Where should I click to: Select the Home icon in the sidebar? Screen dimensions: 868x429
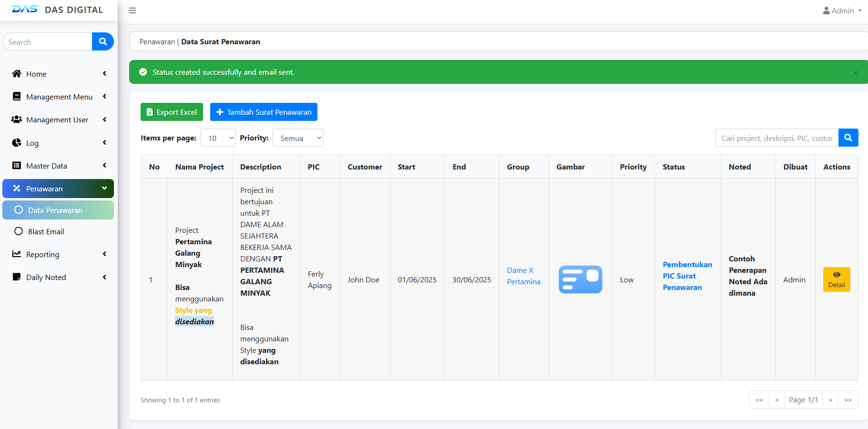click(x=17, y=74)
